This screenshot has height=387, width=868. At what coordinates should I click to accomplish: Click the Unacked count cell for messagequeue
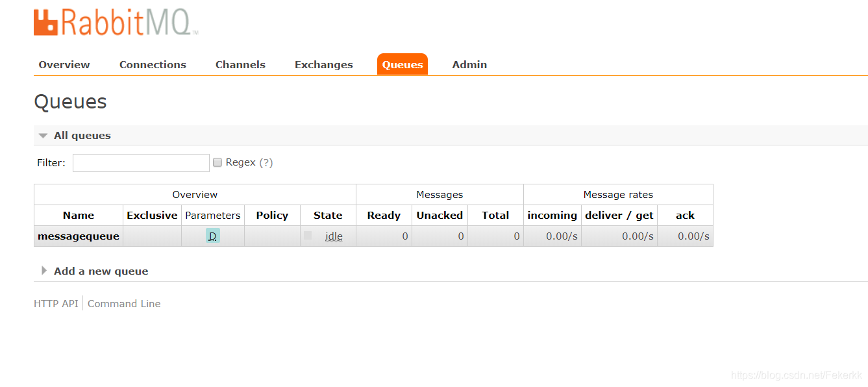point(440,236)
